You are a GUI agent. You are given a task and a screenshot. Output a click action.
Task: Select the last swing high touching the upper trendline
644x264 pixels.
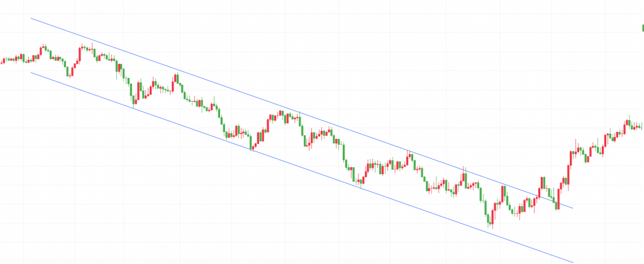464,173
